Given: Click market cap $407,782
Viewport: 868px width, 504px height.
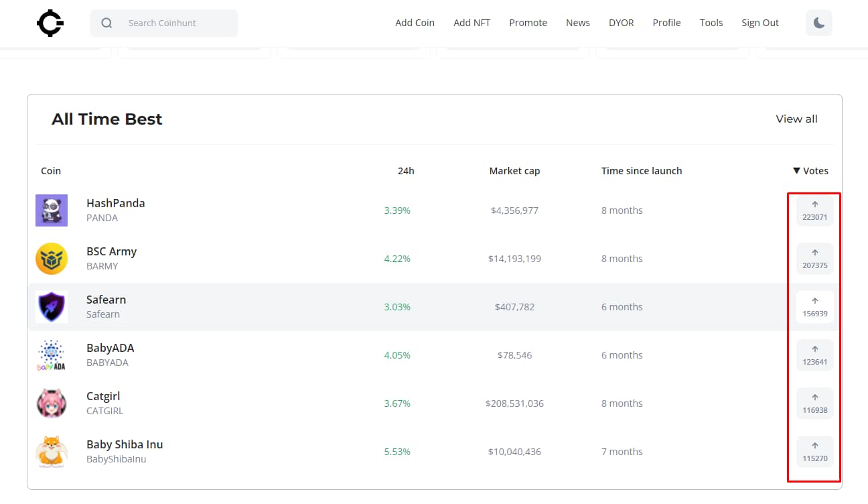Looking at the screenshot, I should pos(514,307).
